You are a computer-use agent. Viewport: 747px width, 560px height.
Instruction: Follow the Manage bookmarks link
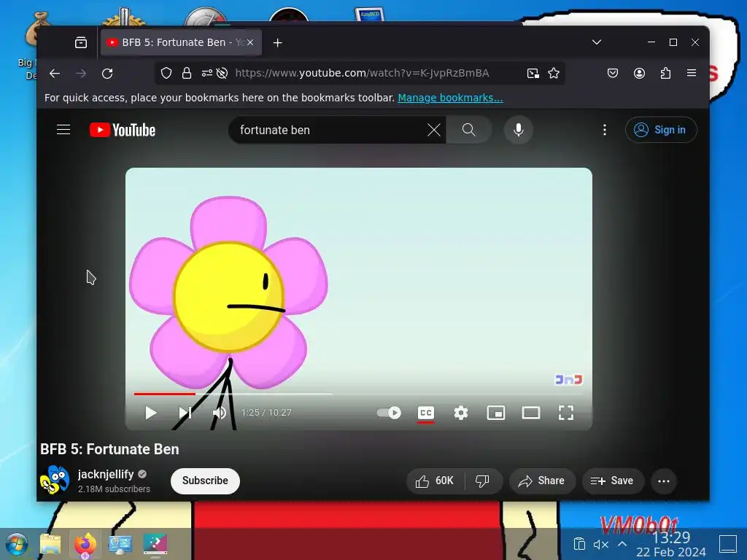coord(450,98)
